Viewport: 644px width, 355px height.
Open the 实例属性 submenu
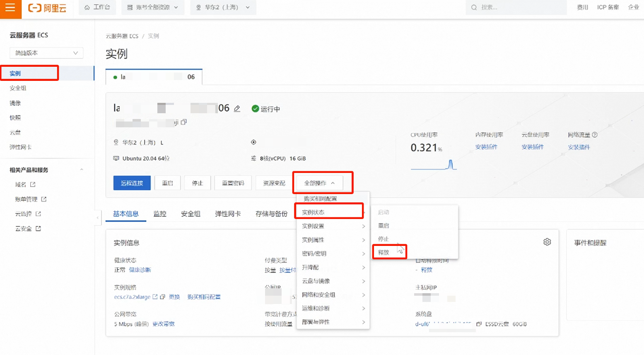[x=333, y=240]
